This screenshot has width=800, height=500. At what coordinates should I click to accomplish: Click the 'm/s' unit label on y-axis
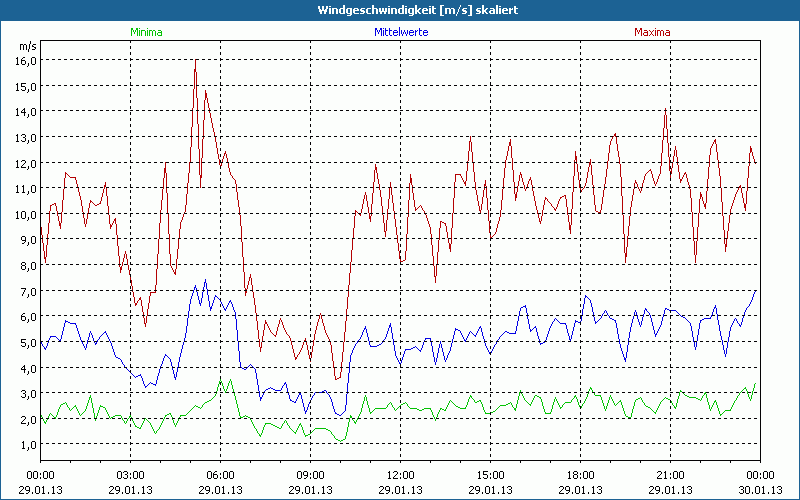point(28,46)
